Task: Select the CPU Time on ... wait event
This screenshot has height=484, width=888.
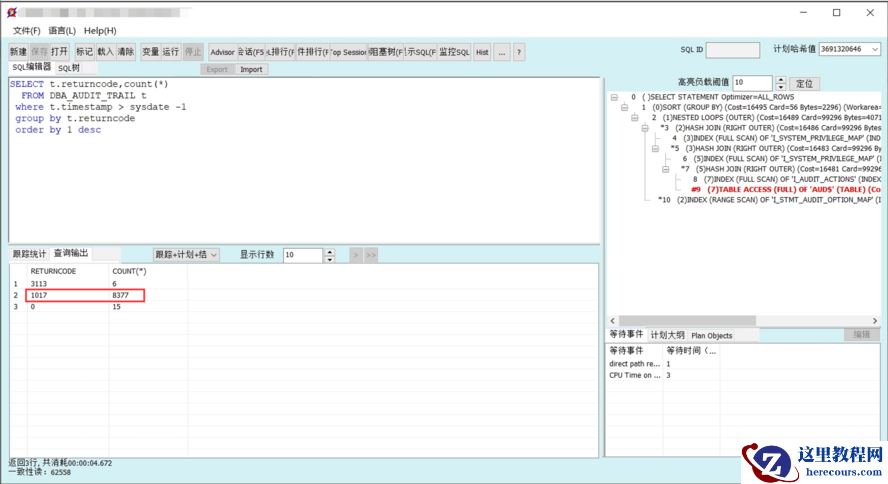Action: (634, 375)
